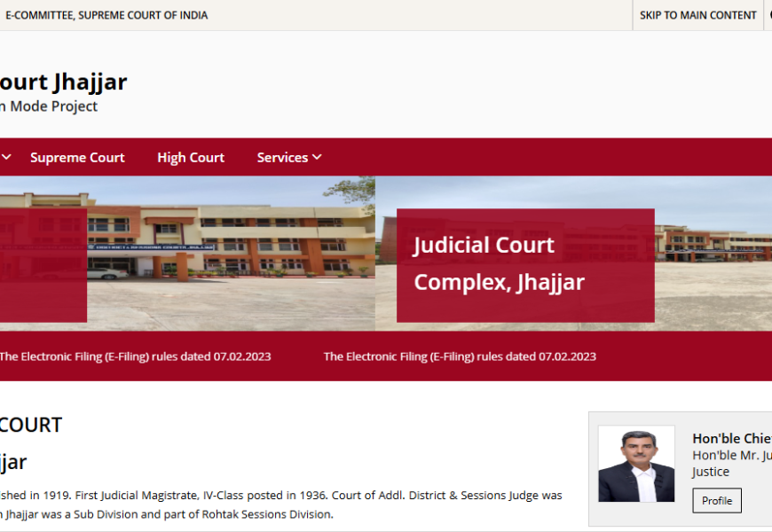
Task: Open the E-Committee, Supreme Court of India link
Action: point(106,15)
